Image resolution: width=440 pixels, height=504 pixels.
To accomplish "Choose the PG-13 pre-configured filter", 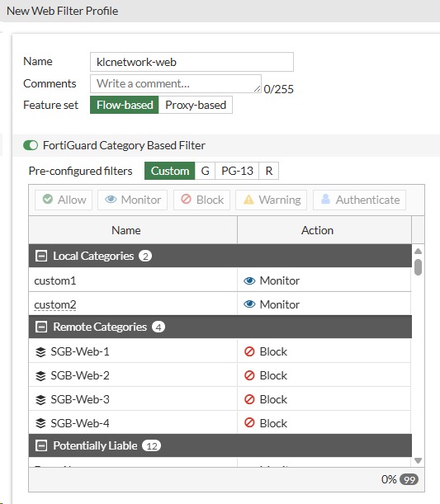I will (x=237, y=171).
